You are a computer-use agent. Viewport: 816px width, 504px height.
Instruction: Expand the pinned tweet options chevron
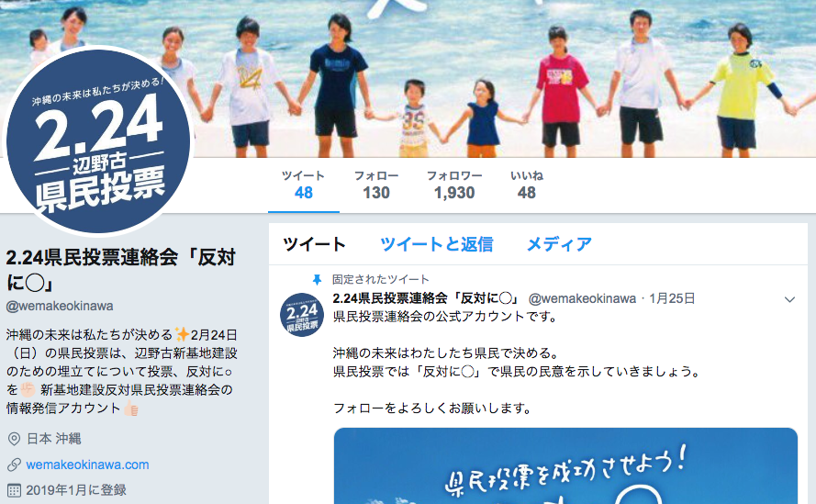click(x=789, y=299)
